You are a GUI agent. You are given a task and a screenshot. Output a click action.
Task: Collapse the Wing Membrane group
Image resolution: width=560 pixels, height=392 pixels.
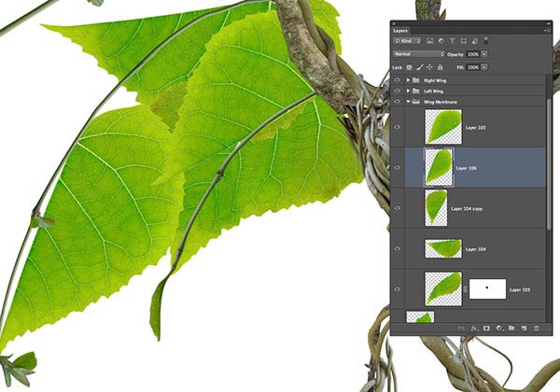(x=408, y=102)
